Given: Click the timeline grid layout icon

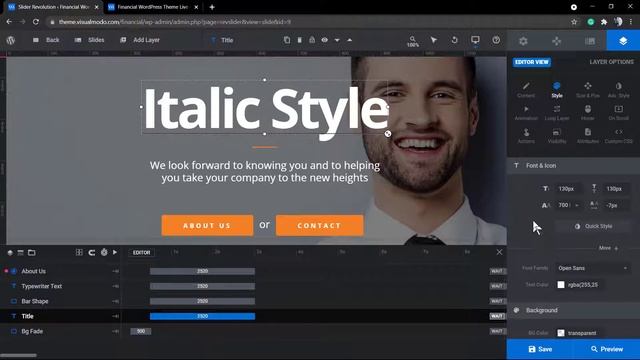Looking at the screenshot, I should [x=79, y=252].
